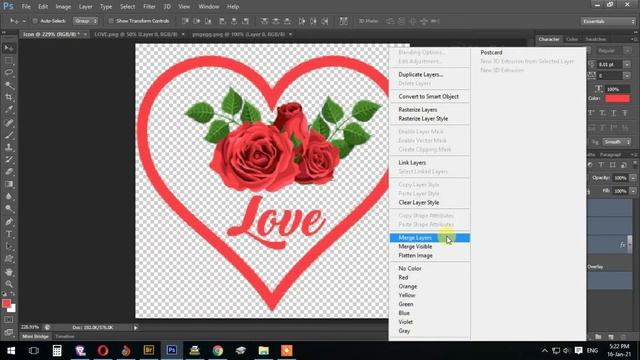Select the History Brush tool
640x360 pixels.
click(9, 160)
